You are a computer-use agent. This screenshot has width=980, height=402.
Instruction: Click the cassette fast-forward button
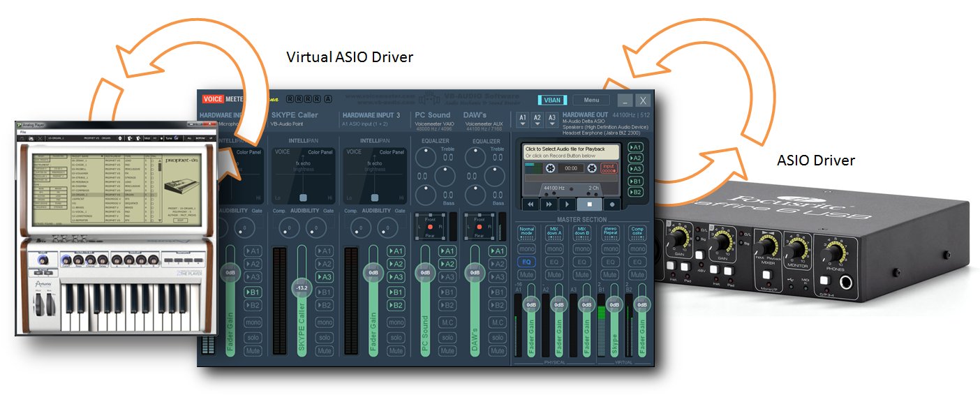[x=551, y=204]
